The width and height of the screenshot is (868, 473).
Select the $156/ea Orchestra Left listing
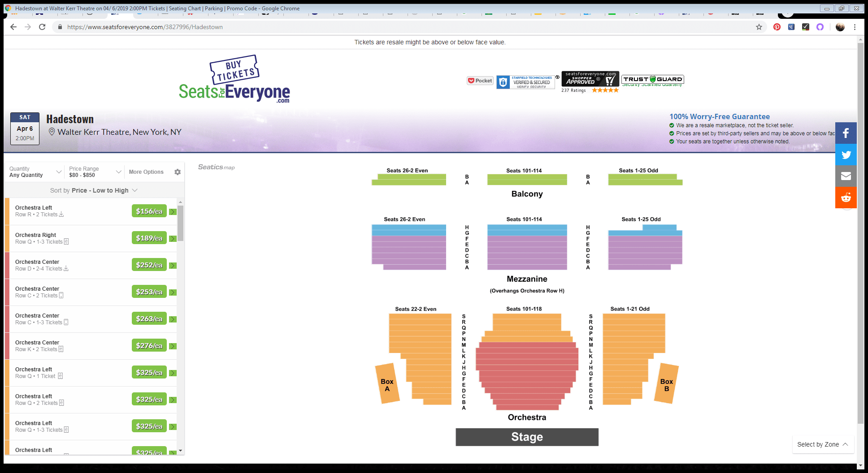[149, 211]
